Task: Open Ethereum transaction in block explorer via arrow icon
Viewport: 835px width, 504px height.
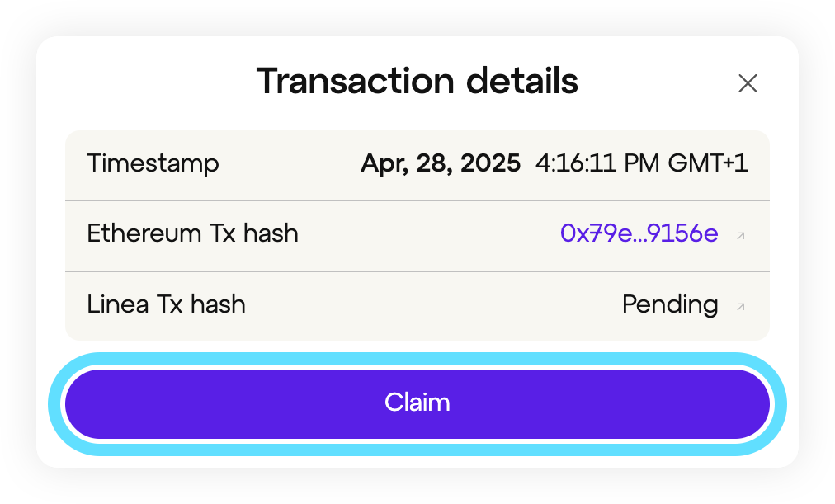Action: [742, 236]
